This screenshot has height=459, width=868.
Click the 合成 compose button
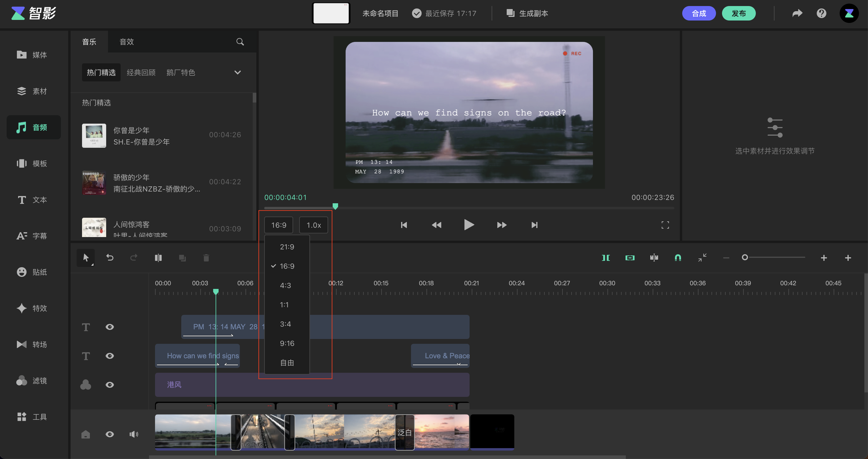[699, 13]
